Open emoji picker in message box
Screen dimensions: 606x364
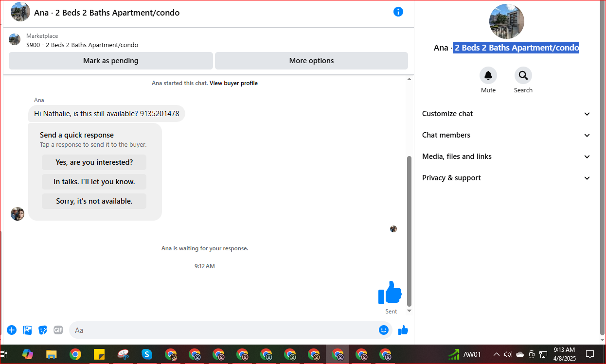click(384, 330)
